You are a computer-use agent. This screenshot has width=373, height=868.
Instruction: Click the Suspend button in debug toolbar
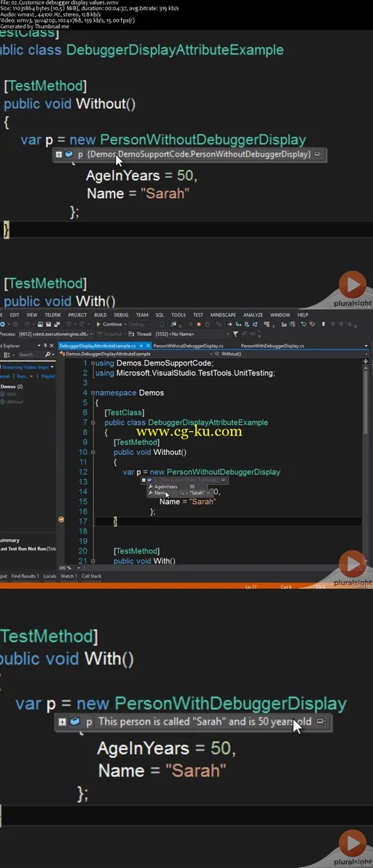(111, 334)
